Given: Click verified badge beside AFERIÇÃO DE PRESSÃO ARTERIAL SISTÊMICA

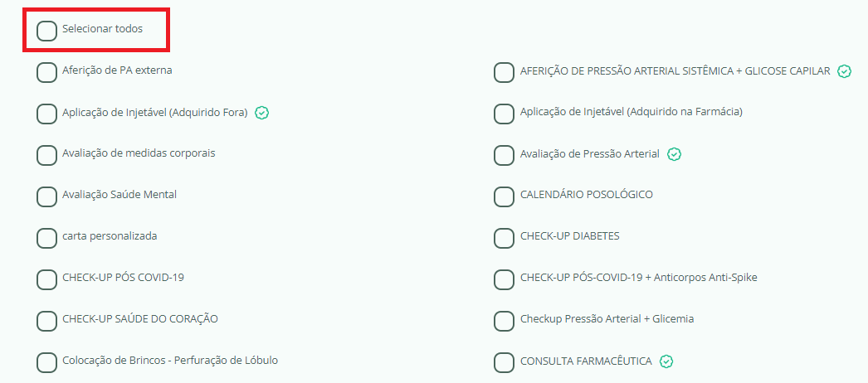Looking at the screenshot, I should [x=845, y=71].
